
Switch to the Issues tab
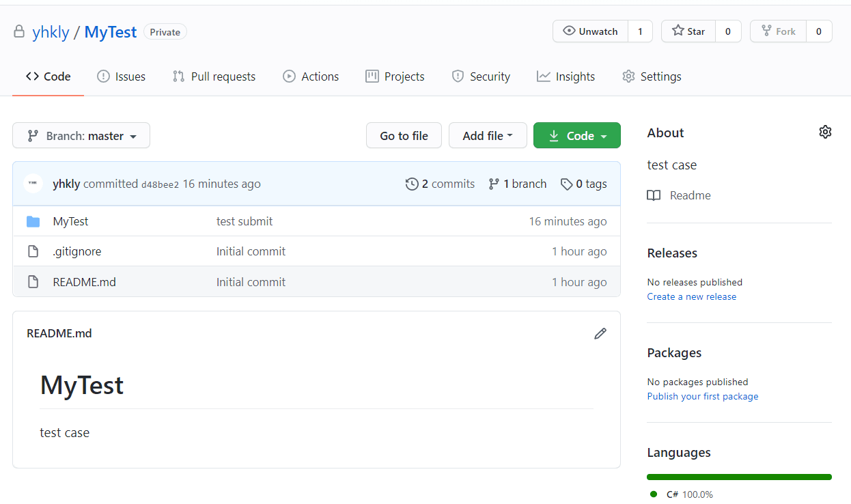click(x=122, y=76)
